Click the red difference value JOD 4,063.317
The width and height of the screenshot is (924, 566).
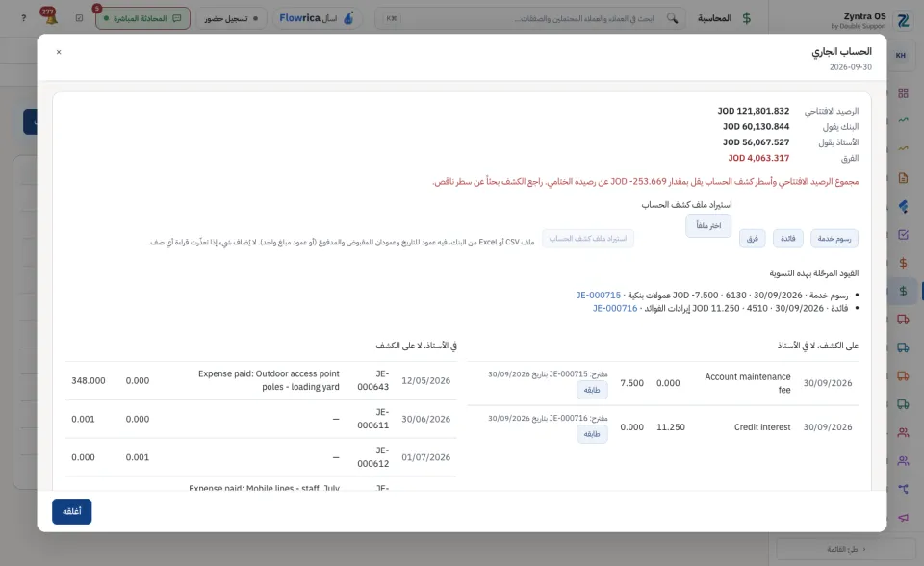[758, 158]
